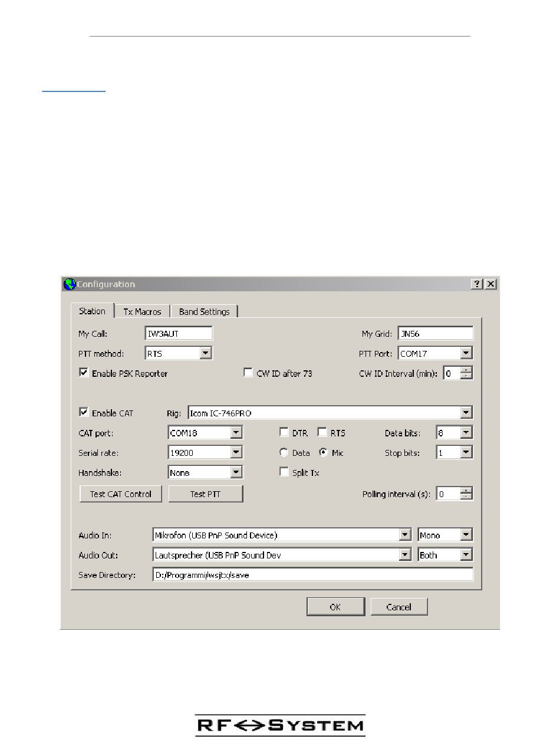Click the Cancel button

[399, 607]
